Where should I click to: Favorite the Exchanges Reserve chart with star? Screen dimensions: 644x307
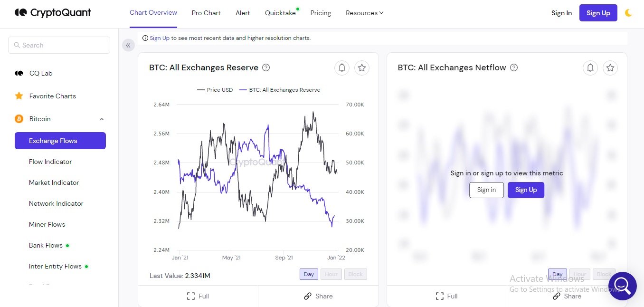click(x=362, y=68)
